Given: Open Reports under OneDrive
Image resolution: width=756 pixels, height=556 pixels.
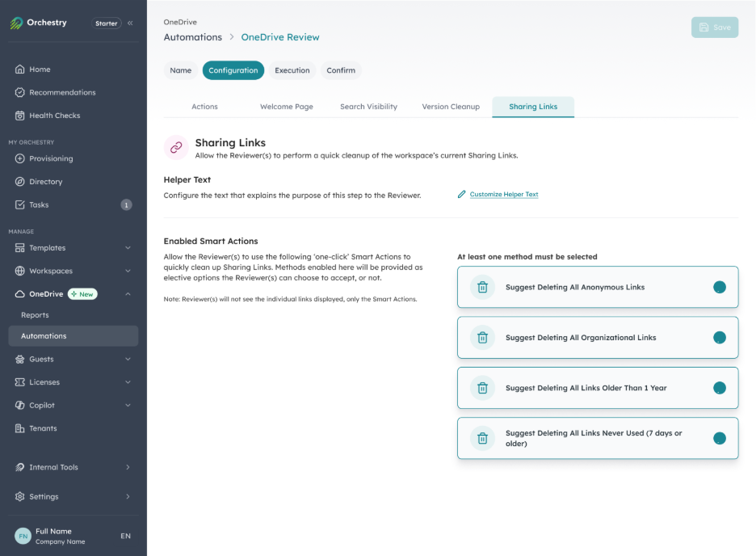Looking at the screenshot, I should click(x=35, y=315).
